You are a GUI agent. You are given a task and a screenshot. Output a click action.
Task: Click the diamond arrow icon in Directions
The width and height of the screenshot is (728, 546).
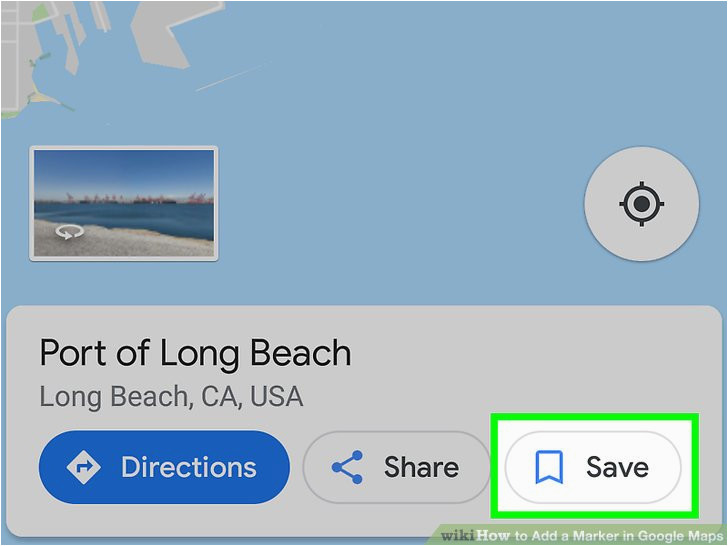(x=83, y=467)
